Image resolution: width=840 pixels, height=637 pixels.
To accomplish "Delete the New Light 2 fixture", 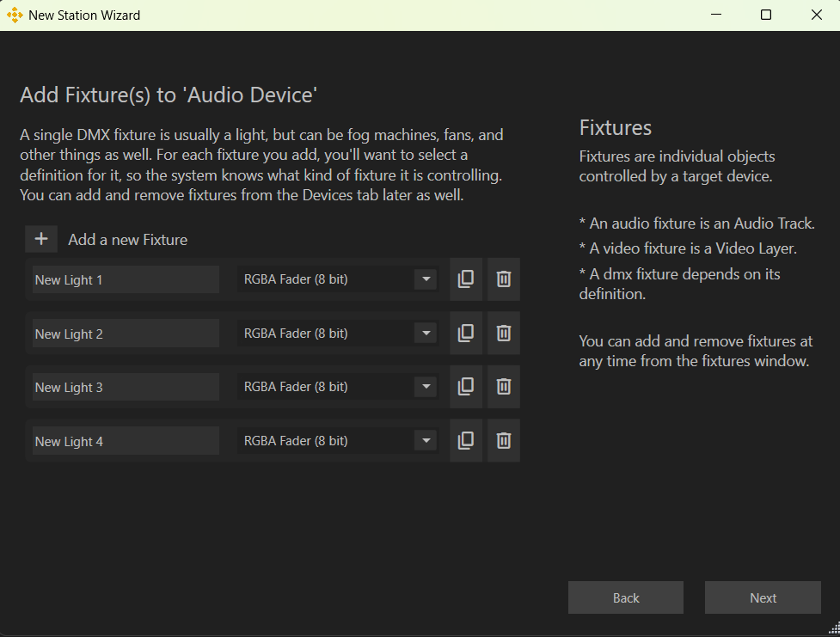I will 504,334.
